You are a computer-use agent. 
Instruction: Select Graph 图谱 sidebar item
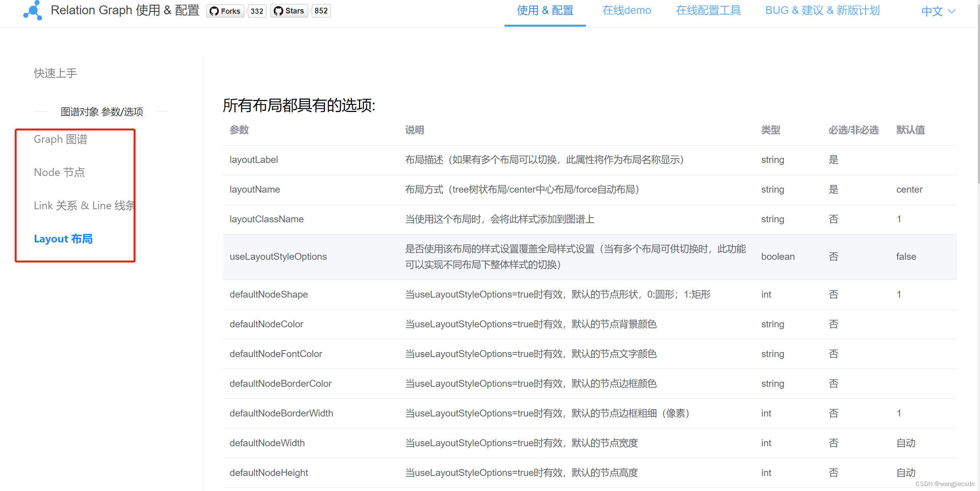tap(61, 139)
